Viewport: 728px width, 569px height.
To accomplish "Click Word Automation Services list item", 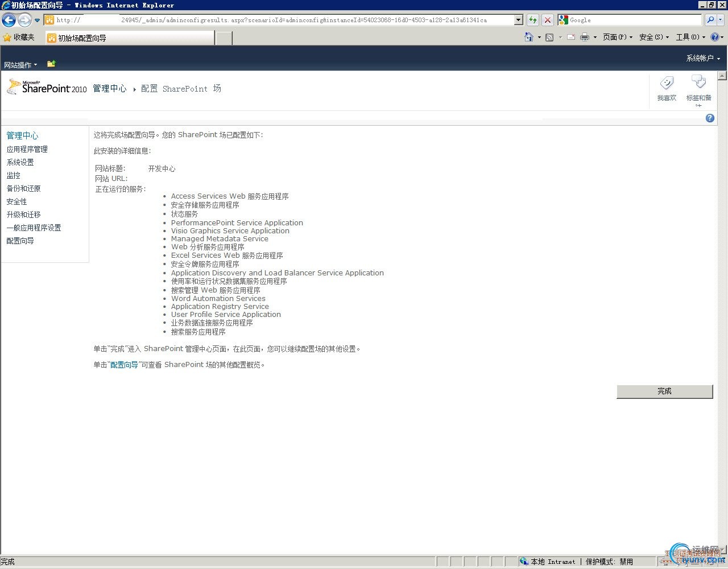I will [x=218, y=298].
